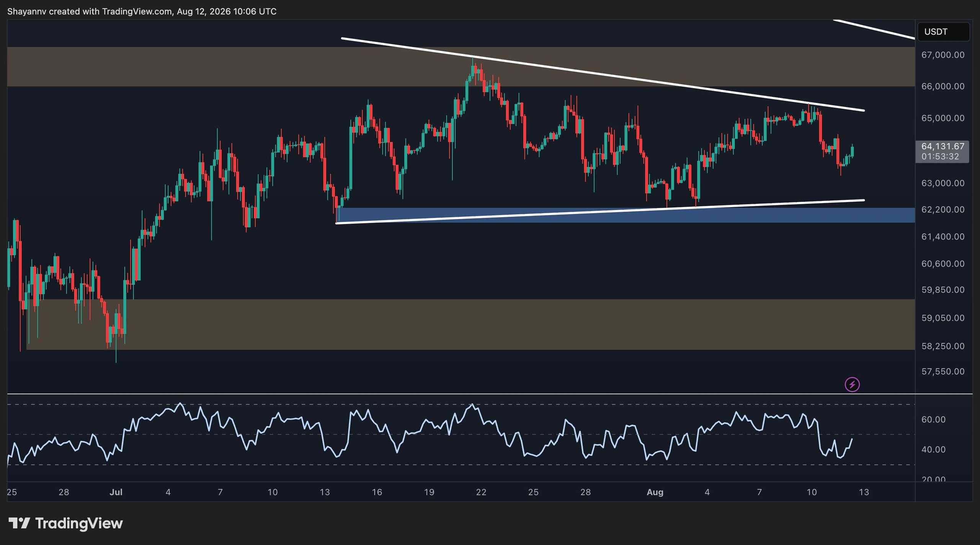
Task: Select the 57,550.00 price axis label
Action: [942, 371]
